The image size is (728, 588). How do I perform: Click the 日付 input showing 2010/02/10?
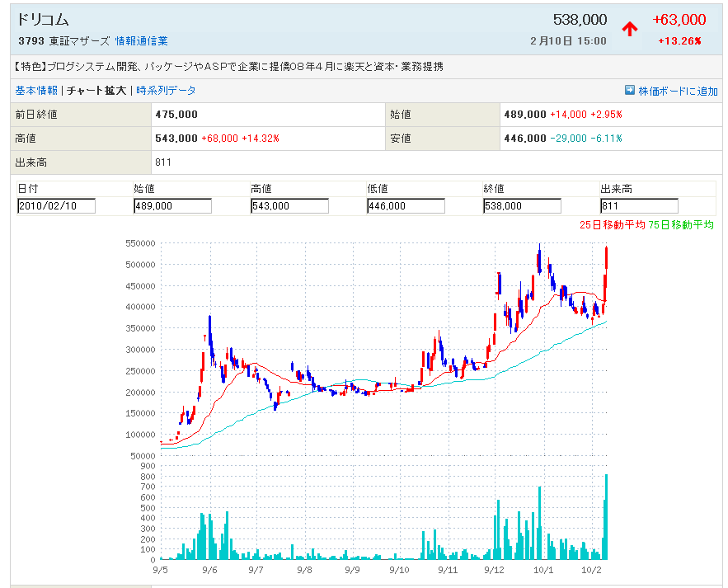[56, 206]
